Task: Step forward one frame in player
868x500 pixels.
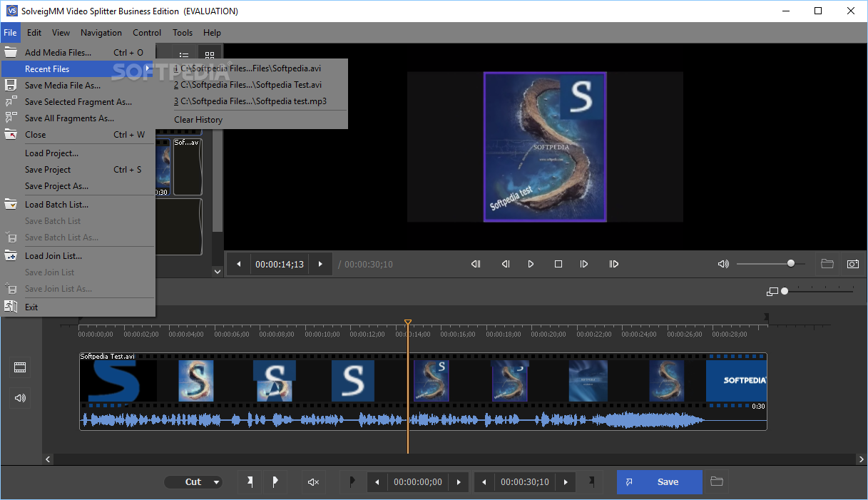Action: (584, 264)
